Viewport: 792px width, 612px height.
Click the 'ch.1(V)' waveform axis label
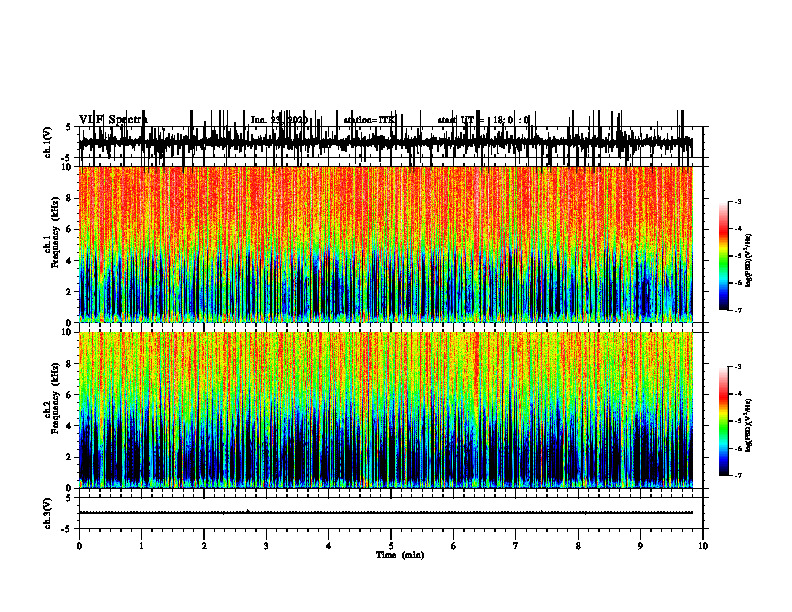click(x=48, y=142)
